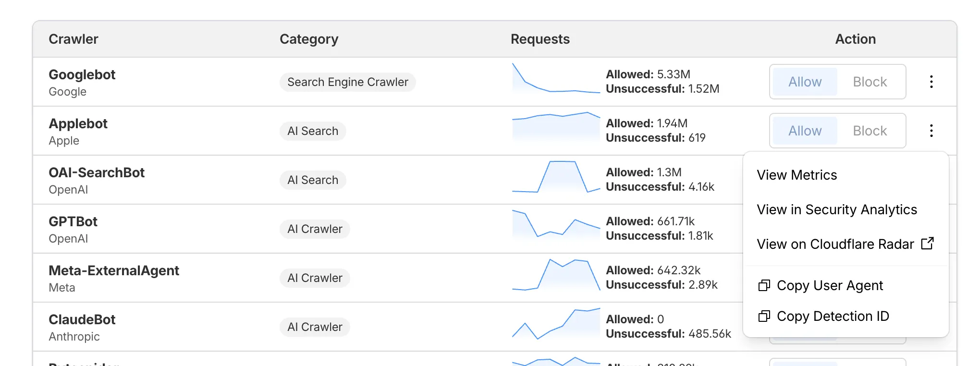Select View Metrics from the menu
The image size is (980, 366).
click(x=796, y=175)
